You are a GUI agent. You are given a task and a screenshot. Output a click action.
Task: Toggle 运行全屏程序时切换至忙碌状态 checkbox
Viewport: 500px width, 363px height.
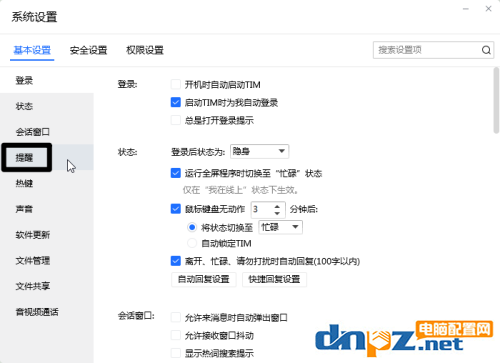coord(176,173)
